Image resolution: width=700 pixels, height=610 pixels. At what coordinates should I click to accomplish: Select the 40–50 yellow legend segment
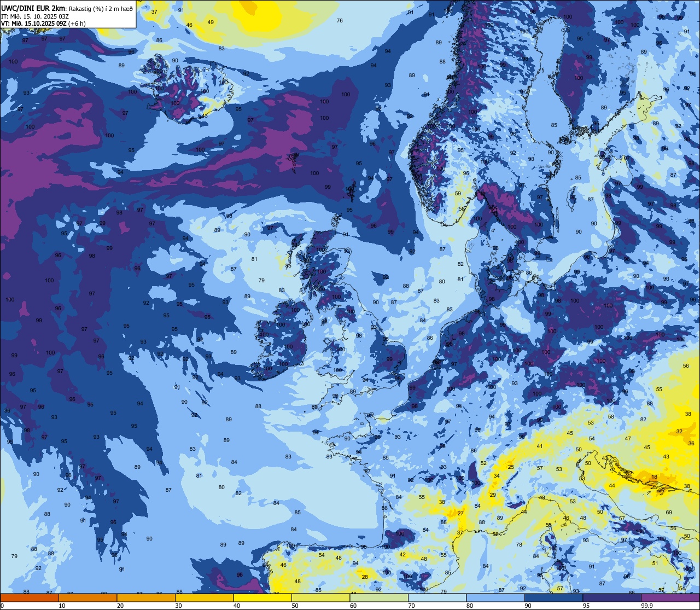(x=262, y=597)
